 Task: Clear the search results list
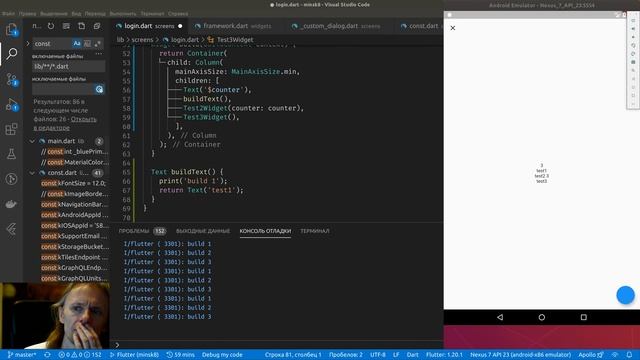point(66,26)
